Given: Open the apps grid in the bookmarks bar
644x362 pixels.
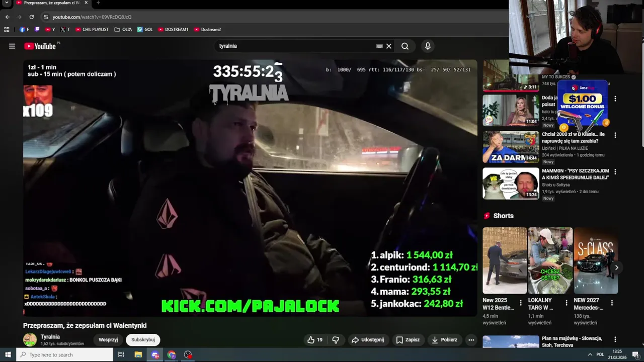Looking at the screenshot, I should (x=7, y=30).
